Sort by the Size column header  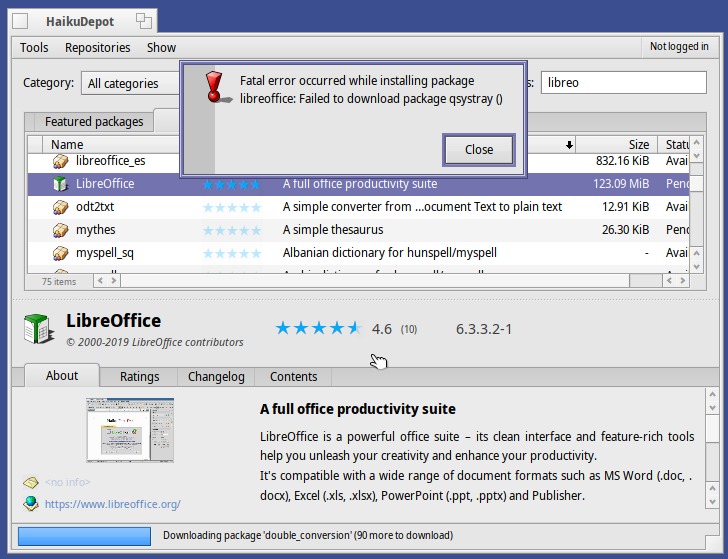(x=617, y=145)
